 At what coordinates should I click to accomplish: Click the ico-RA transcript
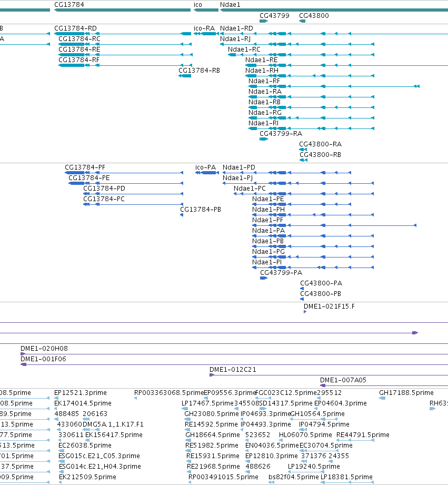pos(206,34)
